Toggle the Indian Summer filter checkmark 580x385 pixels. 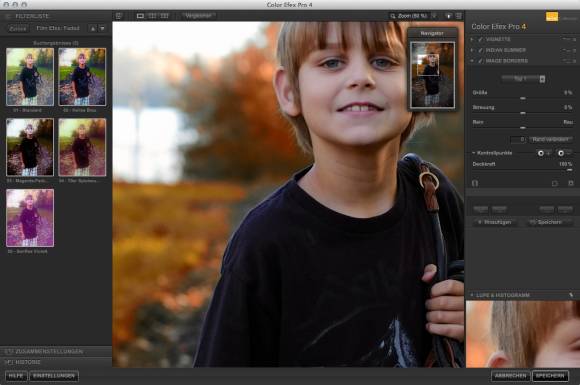click(480, 50)
